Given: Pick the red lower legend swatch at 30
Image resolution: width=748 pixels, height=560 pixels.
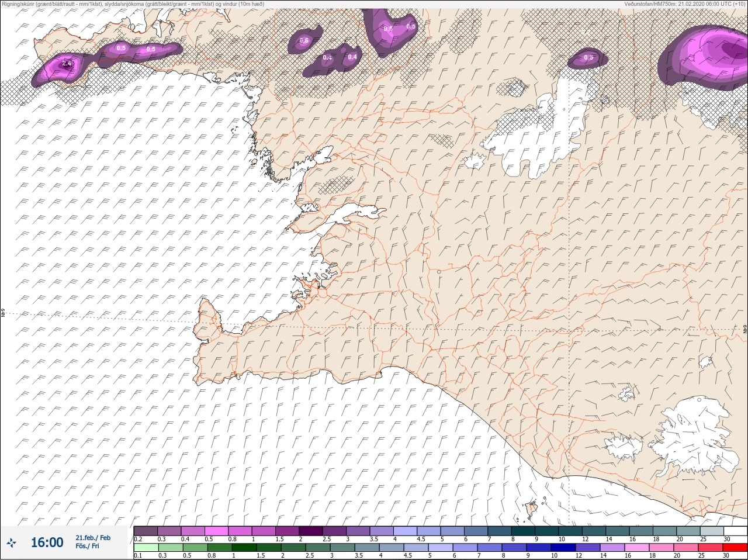Looking at the screenshot, I should pyautogui.click(x=735, y=548).
